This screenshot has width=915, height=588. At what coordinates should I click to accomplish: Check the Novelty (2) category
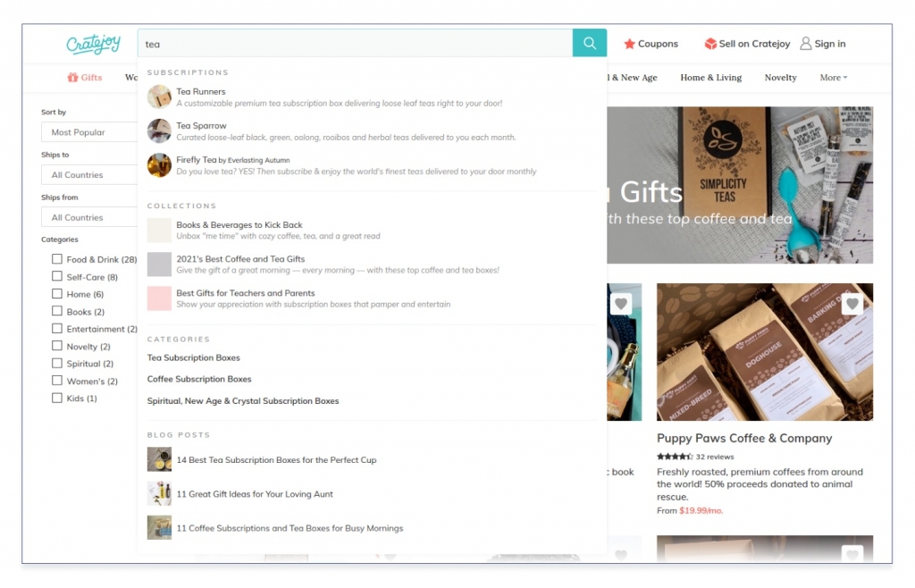click(x=56, y=345)
